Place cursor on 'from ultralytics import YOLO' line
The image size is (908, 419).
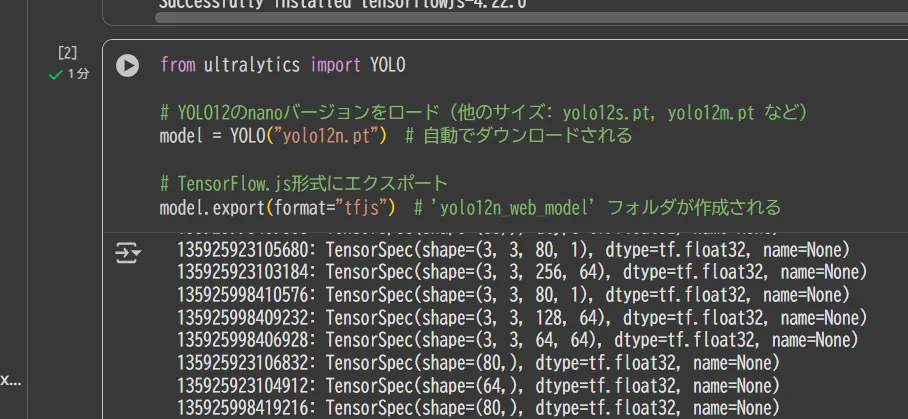283,66
